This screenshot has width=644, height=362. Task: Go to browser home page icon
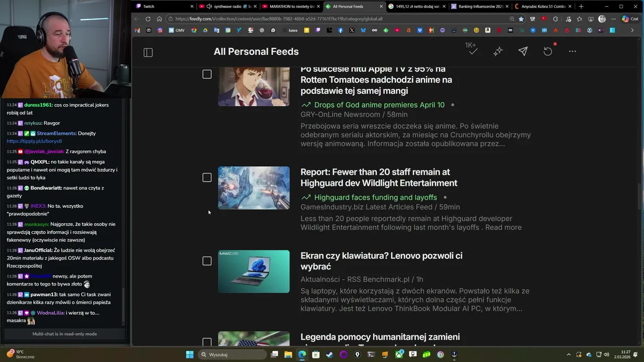[x=159, y=19]
